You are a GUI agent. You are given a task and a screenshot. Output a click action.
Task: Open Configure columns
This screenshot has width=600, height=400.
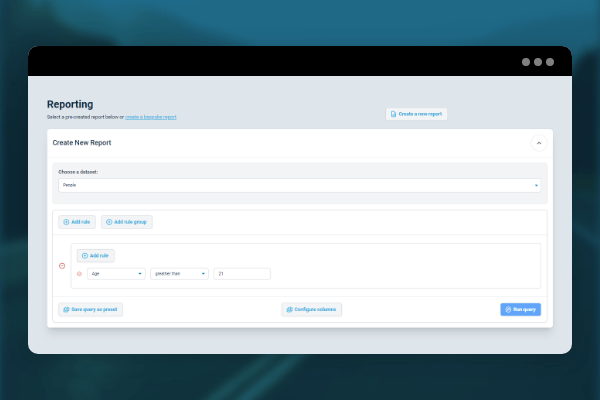311,310
